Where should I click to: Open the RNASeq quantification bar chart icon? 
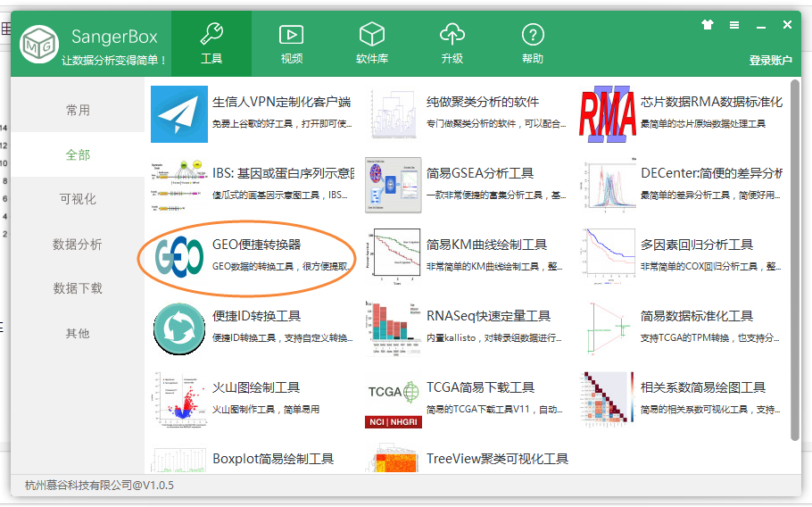coord(394,328)
